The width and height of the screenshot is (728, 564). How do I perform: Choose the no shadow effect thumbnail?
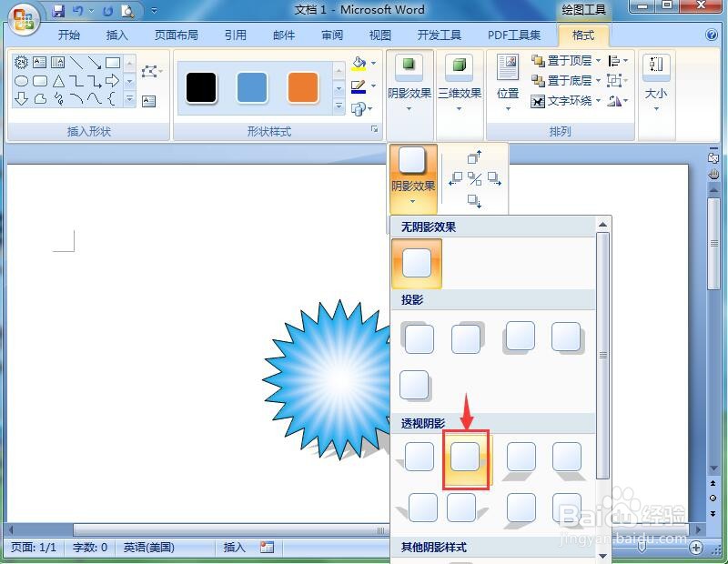point(417,263)
